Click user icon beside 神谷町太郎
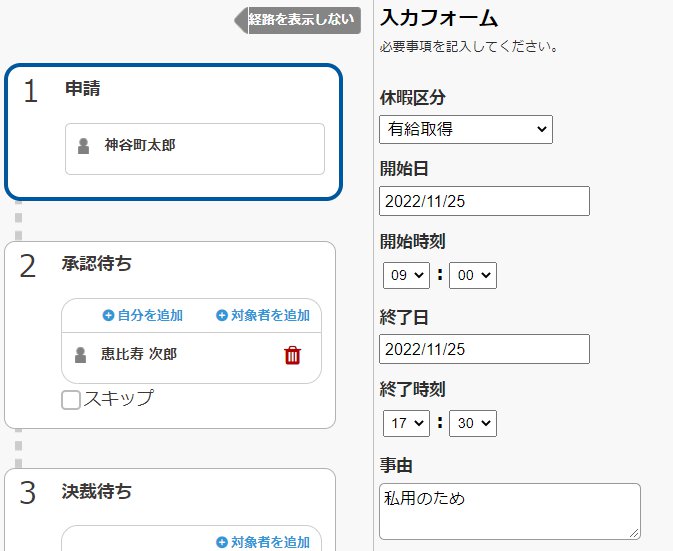Viewport: 673px width, 551px height. 83,146
